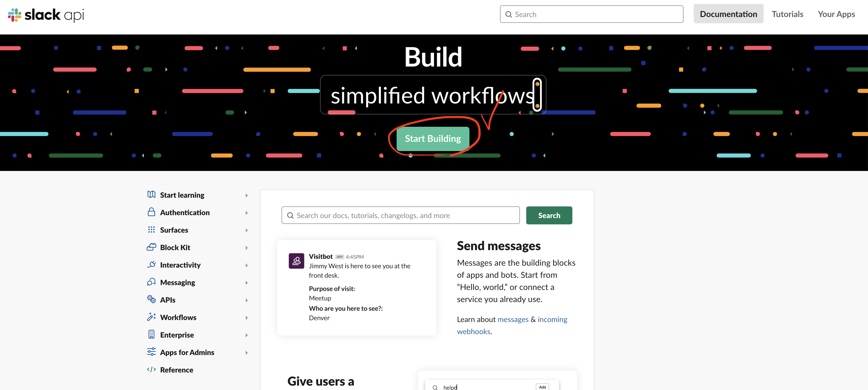868x390 pixels.
Task: Click the Block Kit brick icon
Action: pos(151,247)
